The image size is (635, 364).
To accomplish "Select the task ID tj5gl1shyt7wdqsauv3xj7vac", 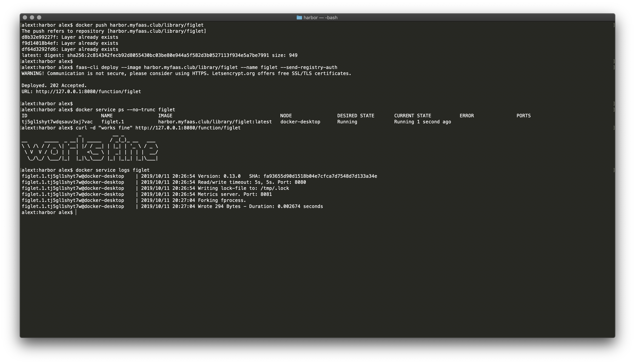I will click(57, 122).
